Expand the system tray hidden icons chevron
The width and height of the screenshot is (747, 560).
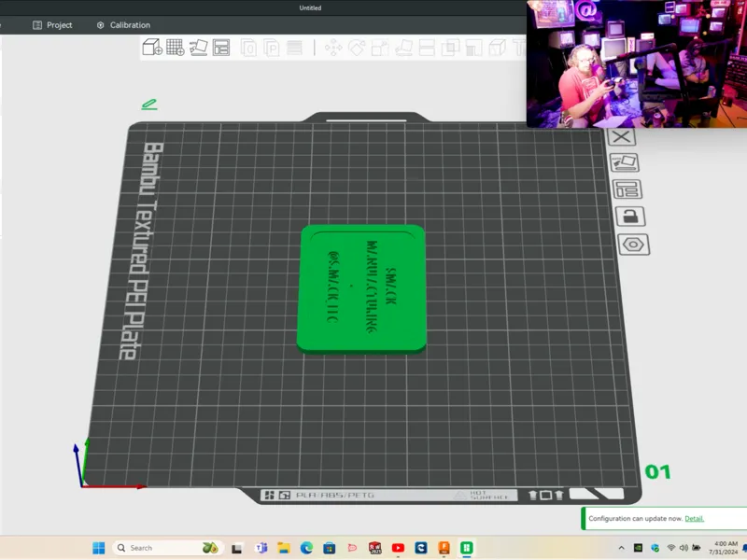click(621, 548)
